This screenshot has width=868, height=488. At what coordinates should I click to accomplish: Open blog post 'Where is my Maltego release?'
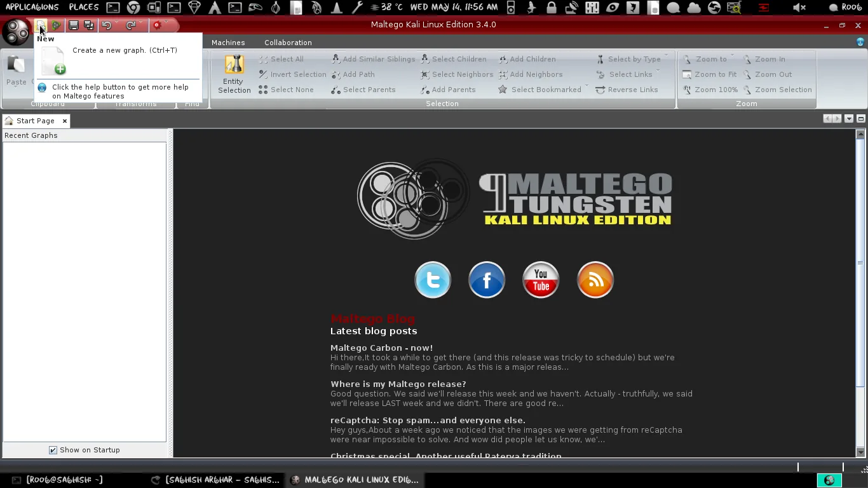click(x=398, y=384)
